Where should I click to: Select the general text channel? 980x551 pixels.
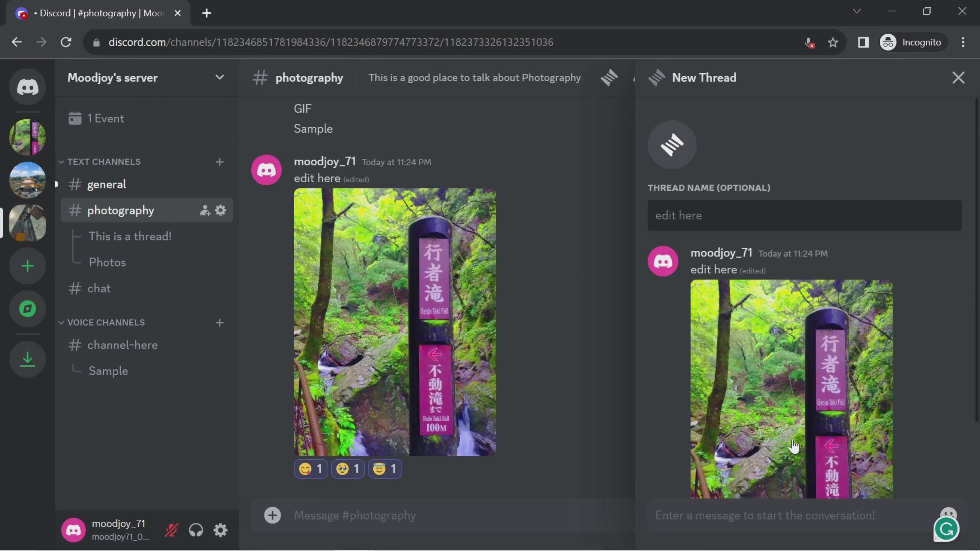point(106,184)
